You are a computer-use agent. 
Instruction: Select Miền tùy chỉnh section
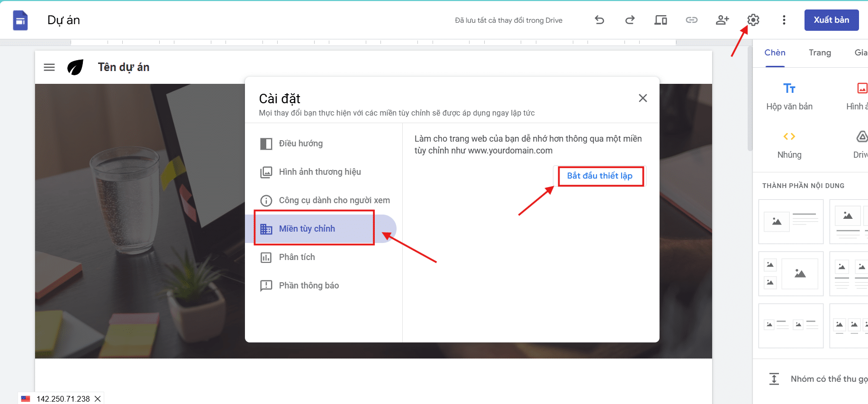point(321,229)
